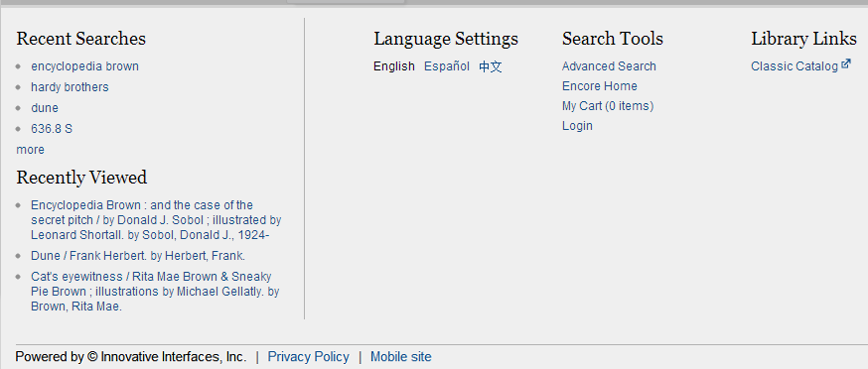
Task: Open Classic Catalog link
Action: tap(795, 66)
